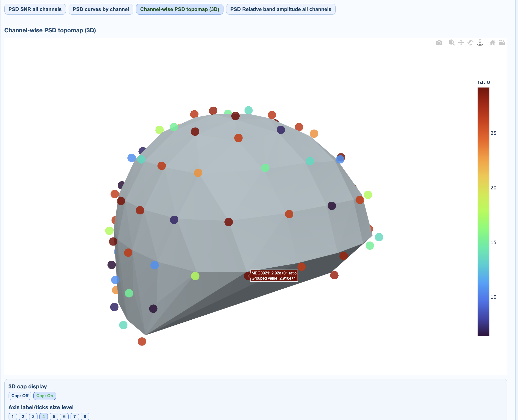
Task: Open PSD SNR all channels tab
Action: tap(35, 9)
